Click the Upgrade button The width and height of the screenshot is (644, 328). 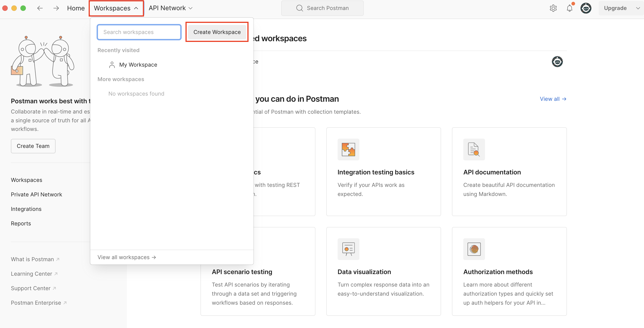615,8
